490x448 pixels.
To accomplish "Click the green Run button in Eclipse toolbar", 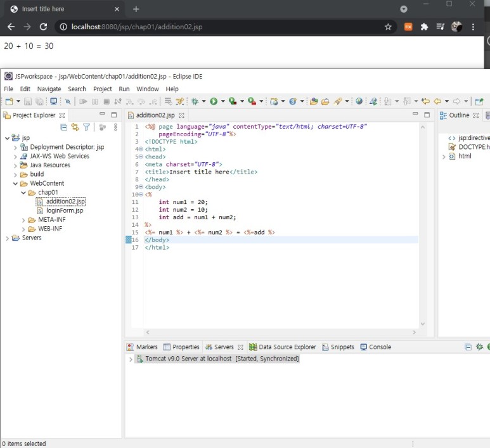I will click(214, 101).
